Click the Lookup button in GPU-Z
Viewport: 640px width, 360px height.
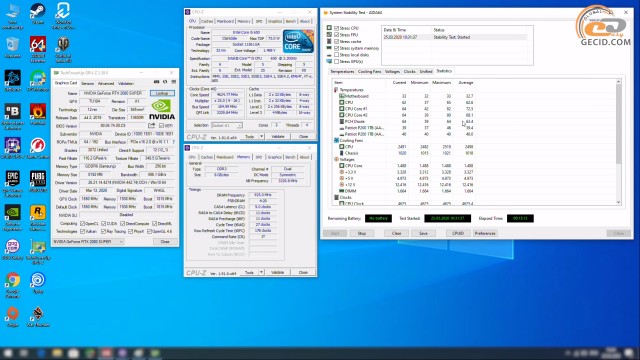point(162,93)
